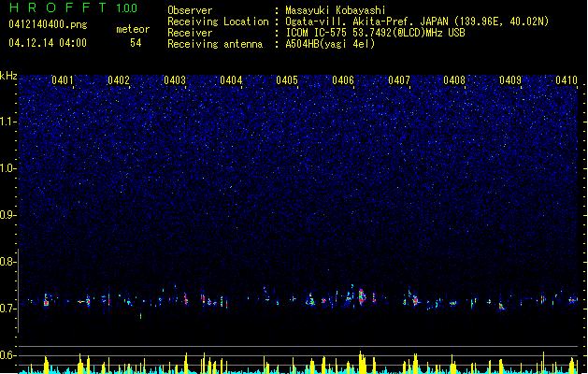Screen dimensions: 588x374
Task: Click the meteor label
Action: point(133,29)
